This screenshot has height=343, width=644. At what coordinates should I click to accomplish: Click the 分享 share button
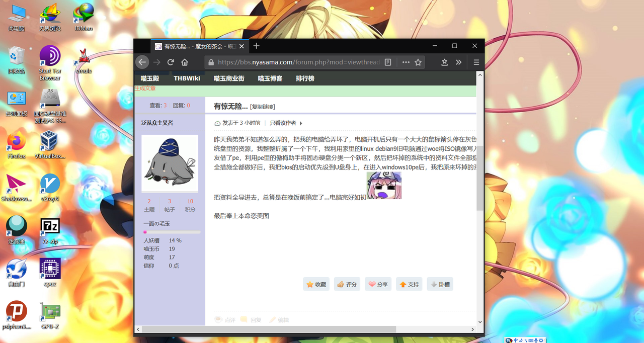378,284
